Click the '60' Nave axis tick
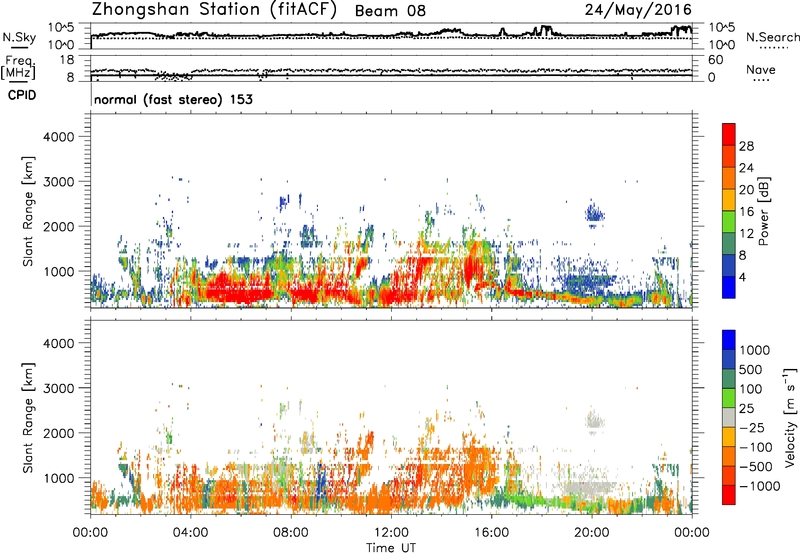Image resolution: width=800 pixels, height=554 pixels. 716,60
